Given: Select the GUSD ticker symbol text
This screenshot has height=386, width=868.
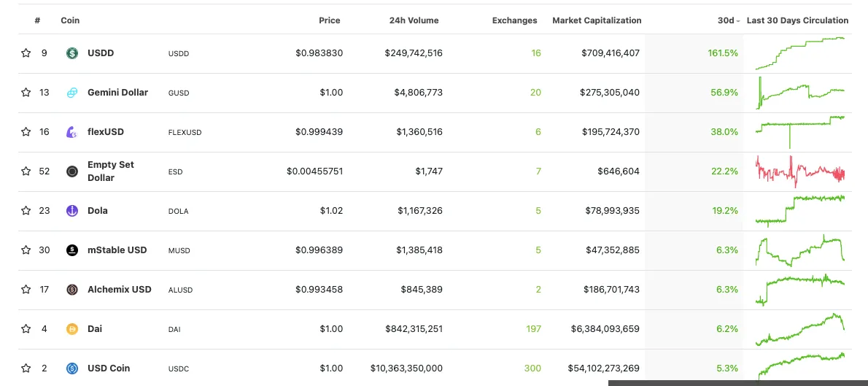Looking at the screenshot, I should pyautogui.click(x=178, y=93).
